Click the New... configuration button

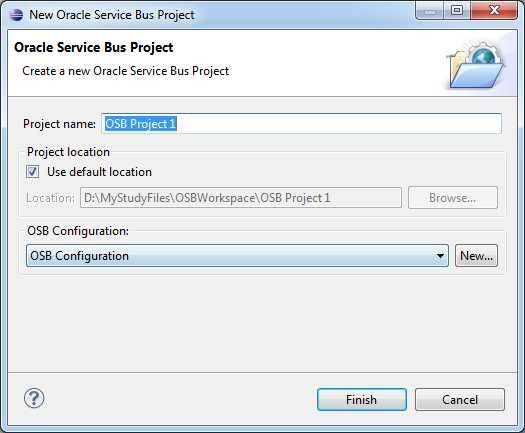[476, 256]
